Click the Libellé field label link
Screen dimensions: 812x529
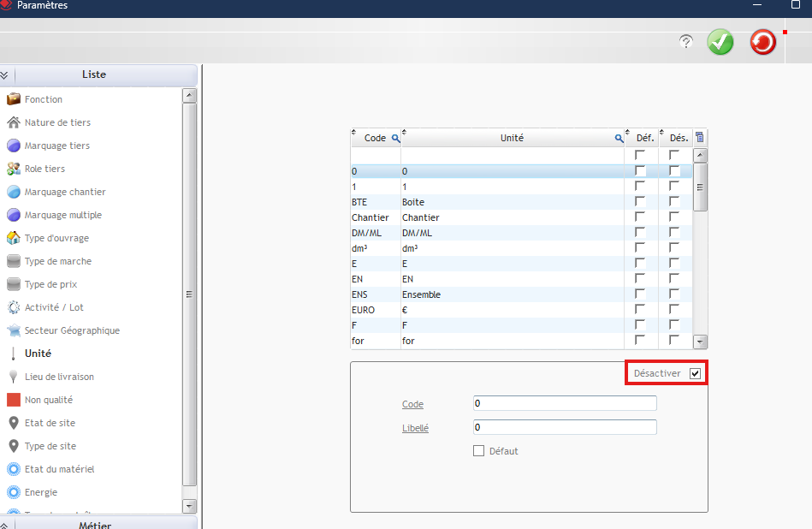click(415, 428)
